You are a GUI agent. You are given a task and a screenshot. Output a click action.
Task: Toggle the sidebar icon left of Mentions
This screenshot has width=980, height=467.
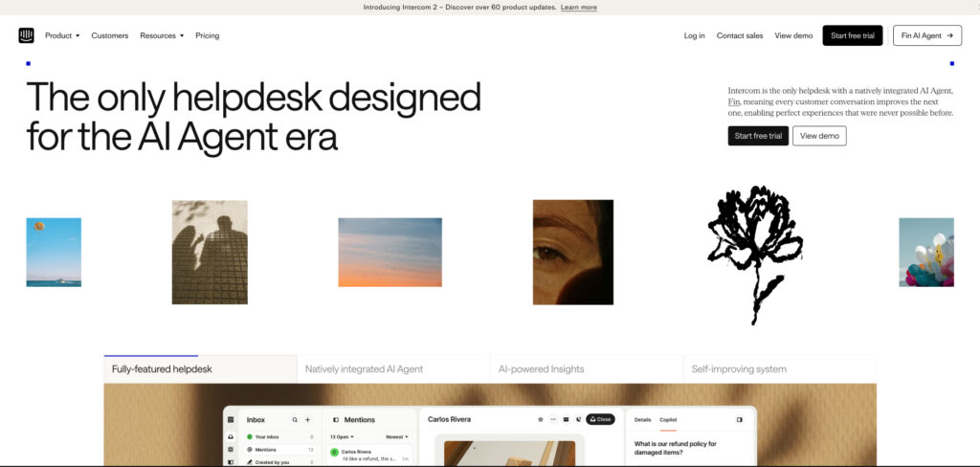[x=336, y=419]
